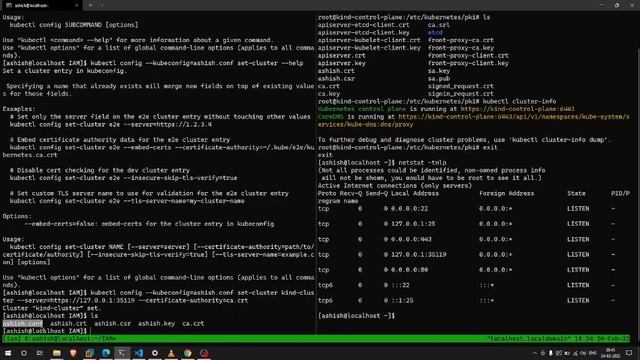
Task: Switch ENG input language indicator
Action: pos(593,353)
